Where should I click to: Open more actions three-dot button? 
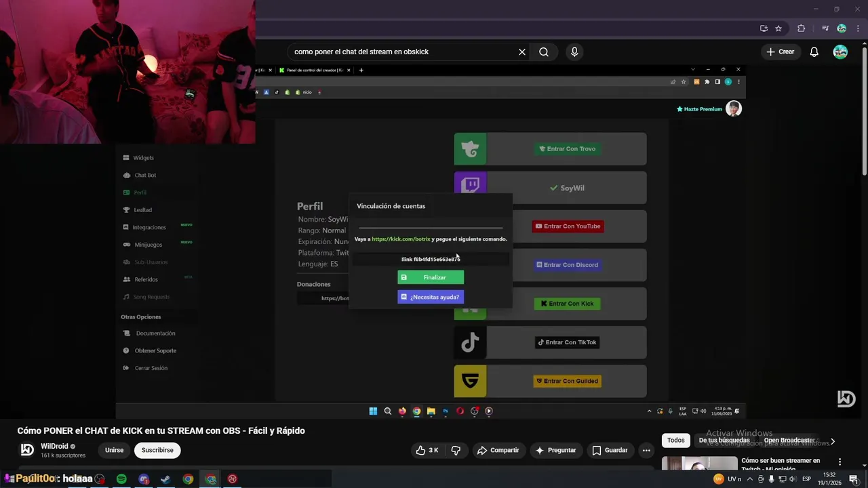tap(646, 450)
